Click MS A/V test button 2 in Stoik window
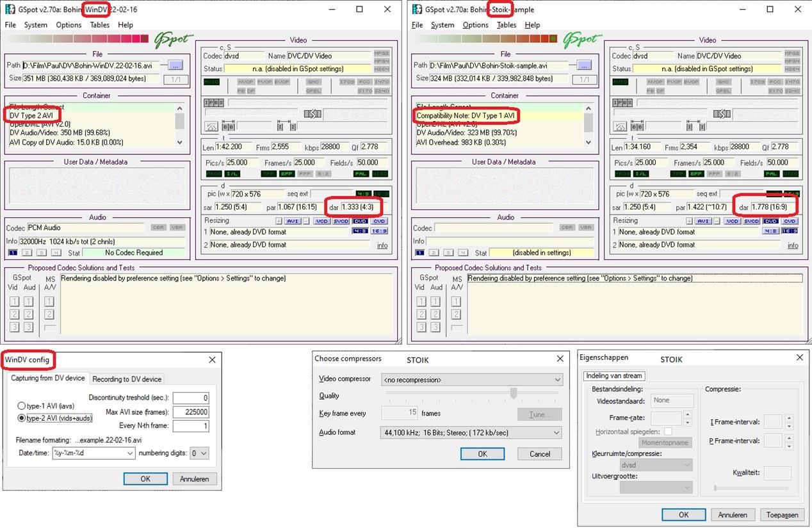The image size is (812, 529). tap(456, 314)
